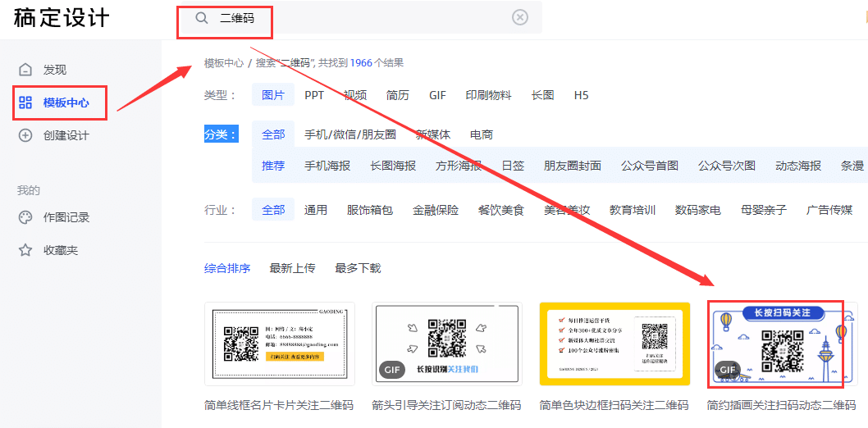Select category 电商

[482, 134]
